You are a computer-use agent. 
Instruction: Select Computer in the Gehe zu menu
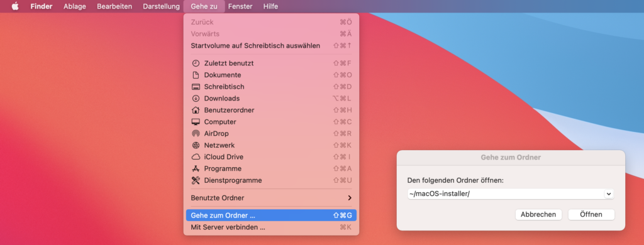click(x=271, y=122)
